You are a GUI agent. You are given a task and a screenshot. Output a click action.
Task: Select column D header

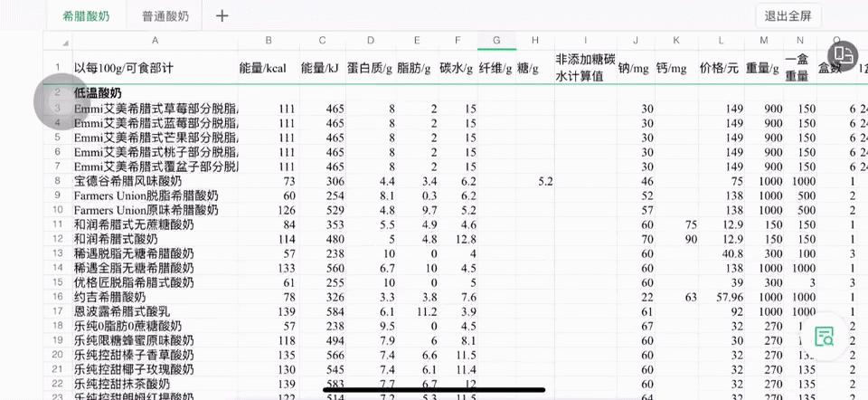(371, 41)
